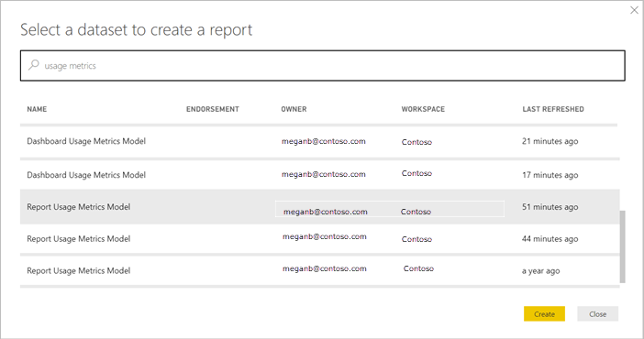Image resolution: width=644 pixels, height=339 pixels.
Task: Click owner email in 17 minutes ago row
Action: point(323,174)
